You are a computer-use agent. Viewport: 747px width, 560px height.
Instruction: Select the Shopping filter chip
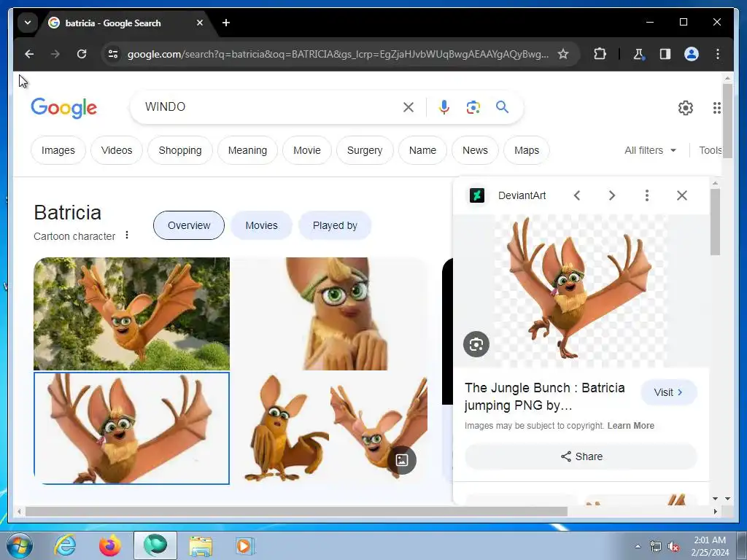[180, 150]
